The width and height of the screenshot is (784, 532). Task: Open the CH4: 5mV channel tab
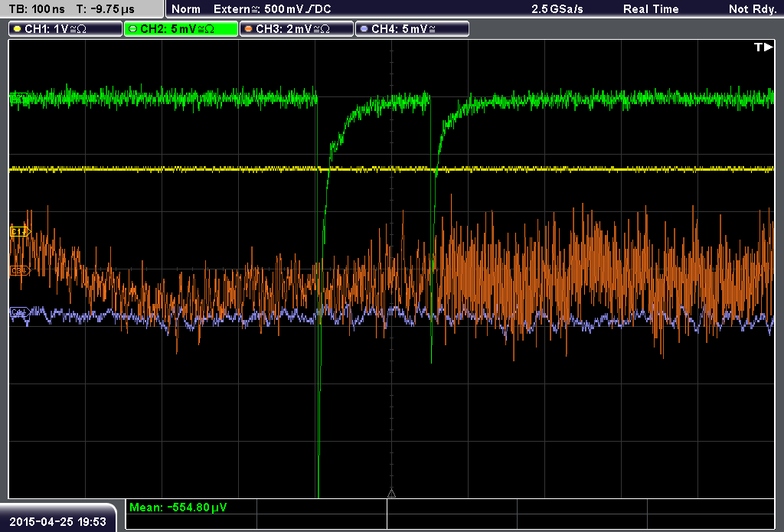[x=412, y=29]
